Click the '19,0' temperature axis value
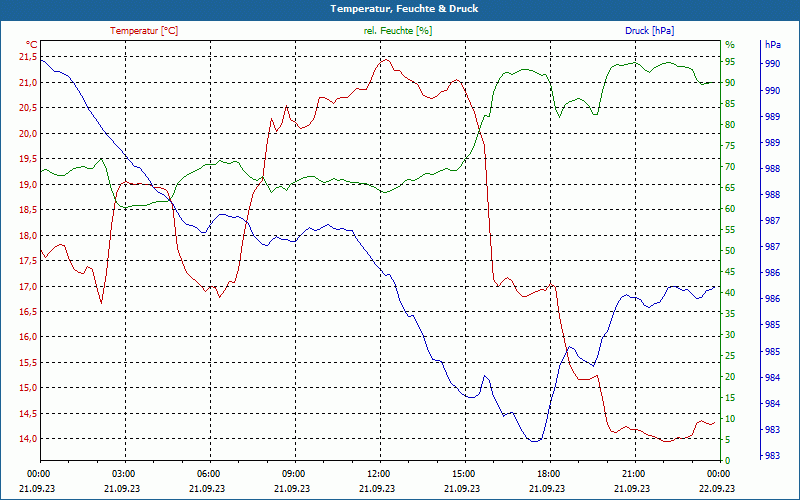Screen dimensions: 800x500 [28, 184]
